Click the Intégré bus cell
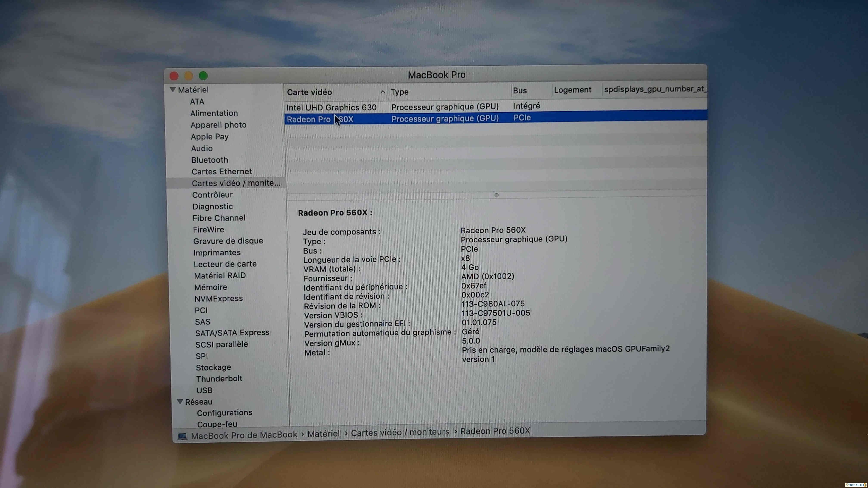The image size is (868, 488). point(527,106)
